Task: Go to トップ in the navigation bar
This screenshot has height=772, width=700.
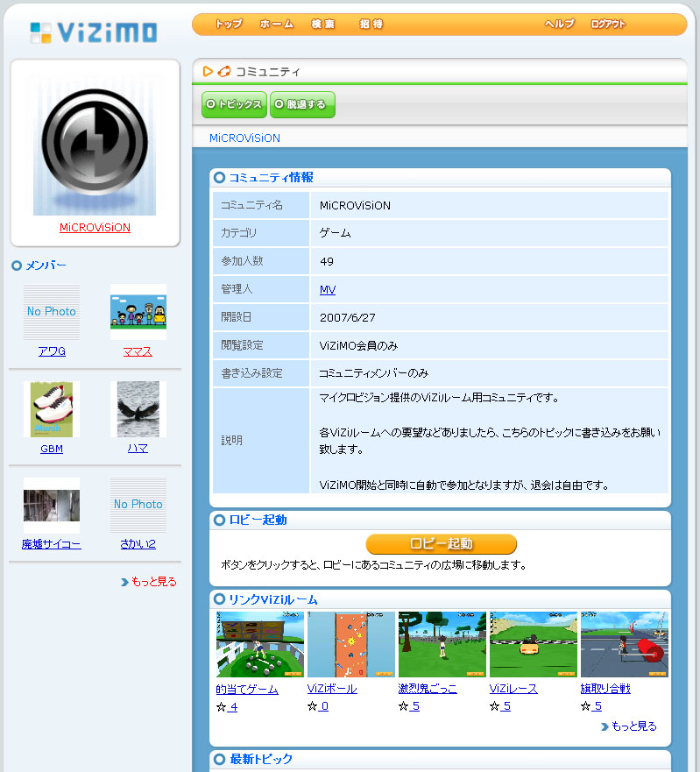Action: (x=229, y=25)
